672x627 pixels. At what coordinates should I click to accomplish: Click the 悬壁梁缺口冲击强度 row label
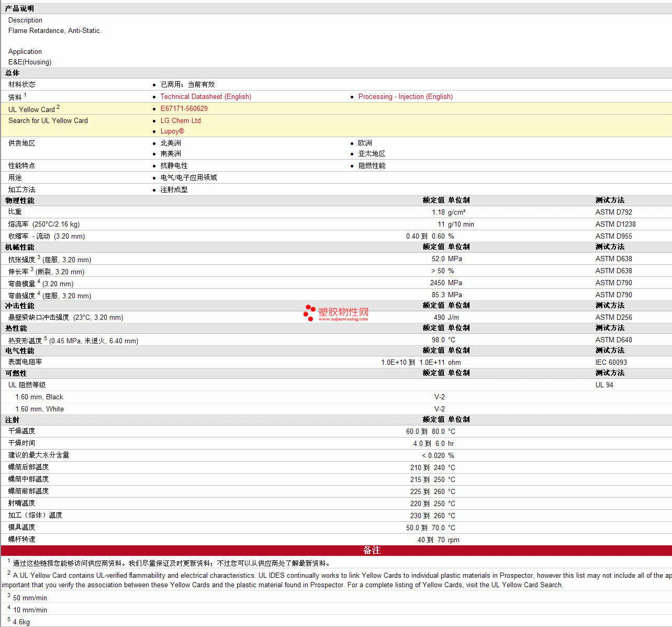[65, 318]
